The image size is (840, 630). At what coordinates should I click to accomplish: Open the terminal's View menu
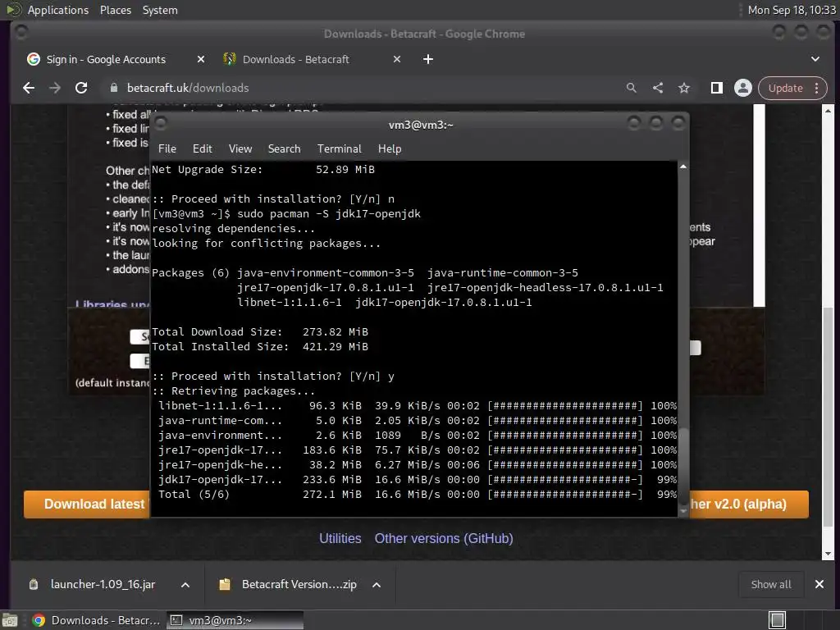click(x=240, y=149)
